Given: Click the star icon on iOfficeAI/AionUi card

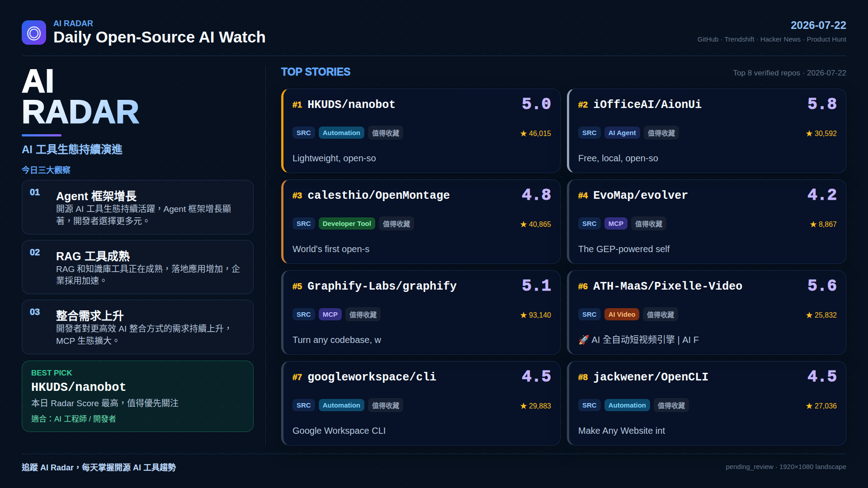Looking at the screenshot, I should [x=809, y=133].
